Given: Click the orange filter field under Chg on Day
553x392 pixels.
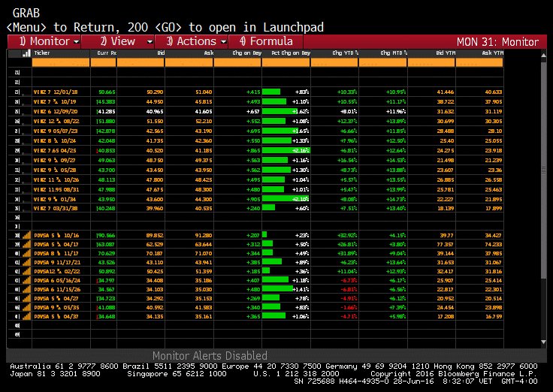Looking at the screenshot, I should pos(237,62).
